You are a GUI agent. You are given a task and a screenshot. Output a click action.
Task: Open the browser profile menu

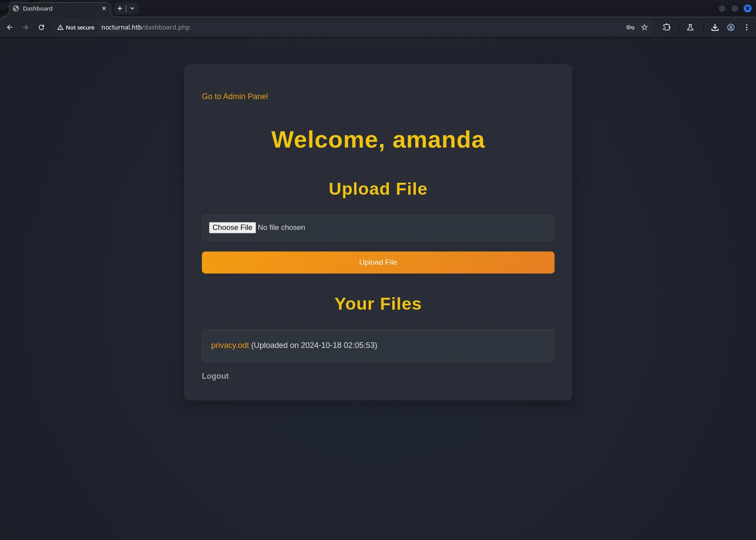tap(731, 27)
